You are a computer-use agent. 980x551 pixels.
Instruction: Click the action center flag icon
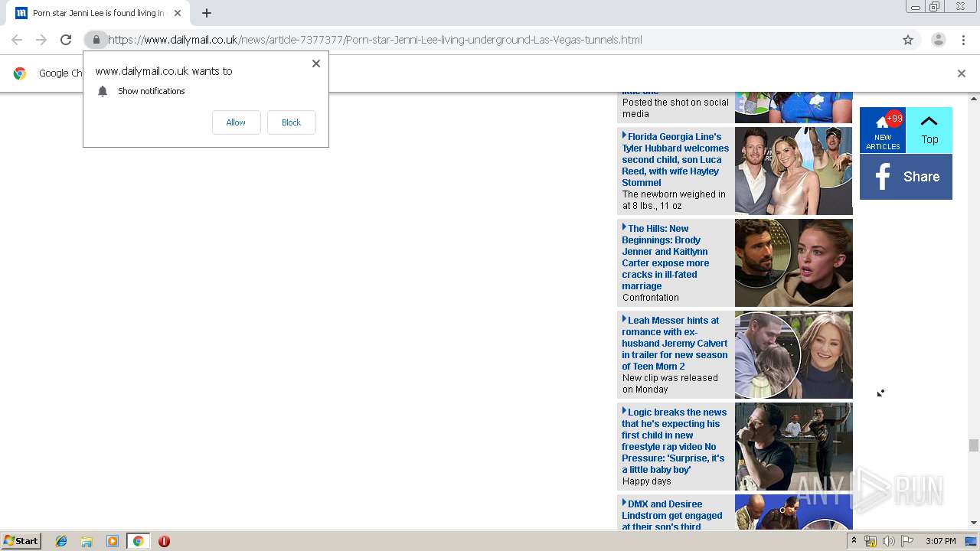tap(907, 541)
